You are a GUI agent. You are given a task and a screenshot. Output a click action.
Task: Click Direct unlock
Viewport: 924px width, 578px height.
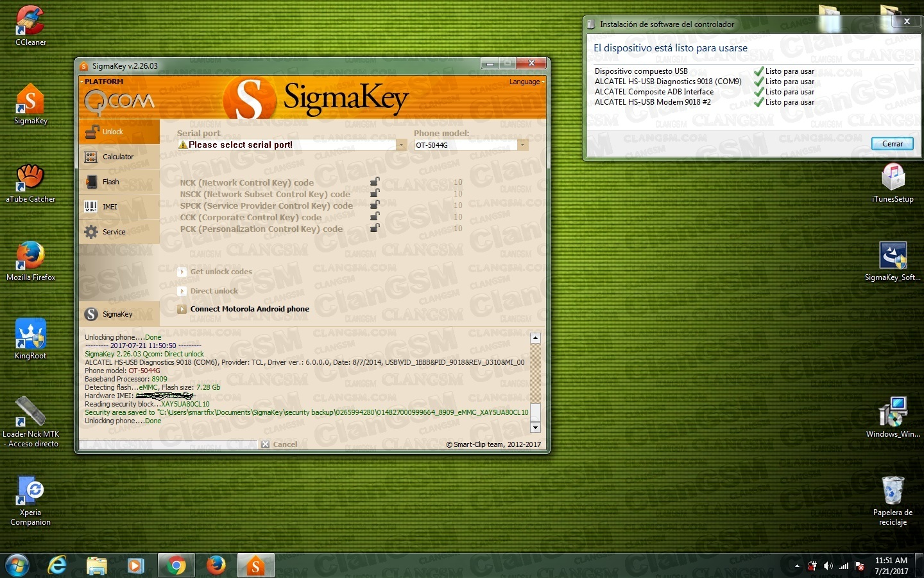click(x=208, y=291)
